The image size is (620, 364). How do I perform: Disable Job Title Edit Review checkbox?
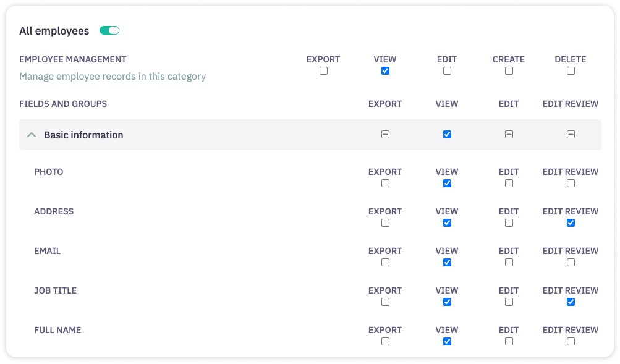pyautogui.click(x=571, y=302)
